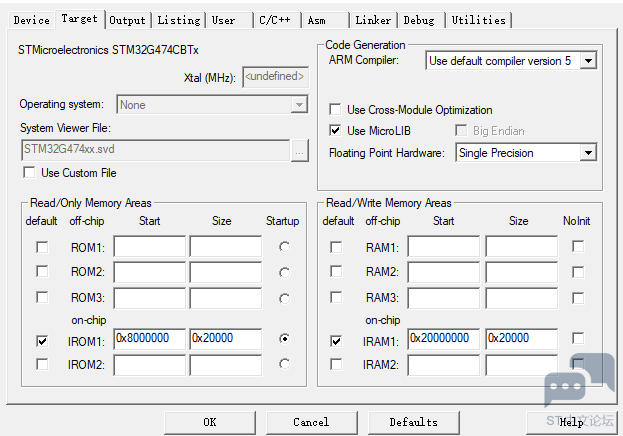Image resolution: width=623 pixels, height=436 pixels.
Task: Open the Utilities tab
Action: [x=478, y=20]
